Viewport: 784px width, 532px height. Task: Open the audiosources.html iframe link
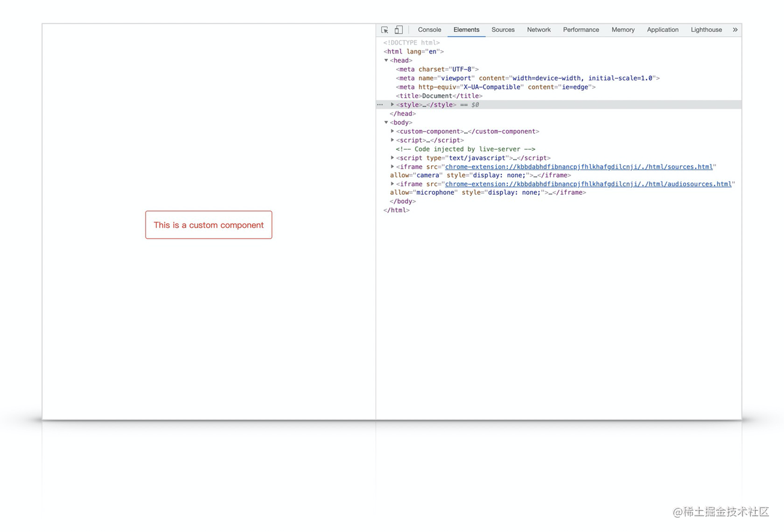click(x=588, y=184)
